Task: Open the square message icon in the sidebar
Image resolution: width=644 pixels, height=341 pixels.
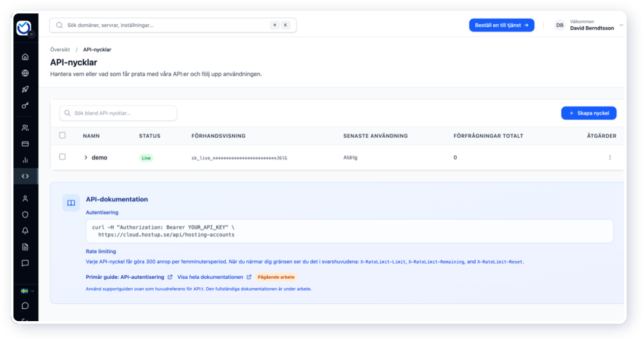Action: pyautogui.click(x=25, y=263)
